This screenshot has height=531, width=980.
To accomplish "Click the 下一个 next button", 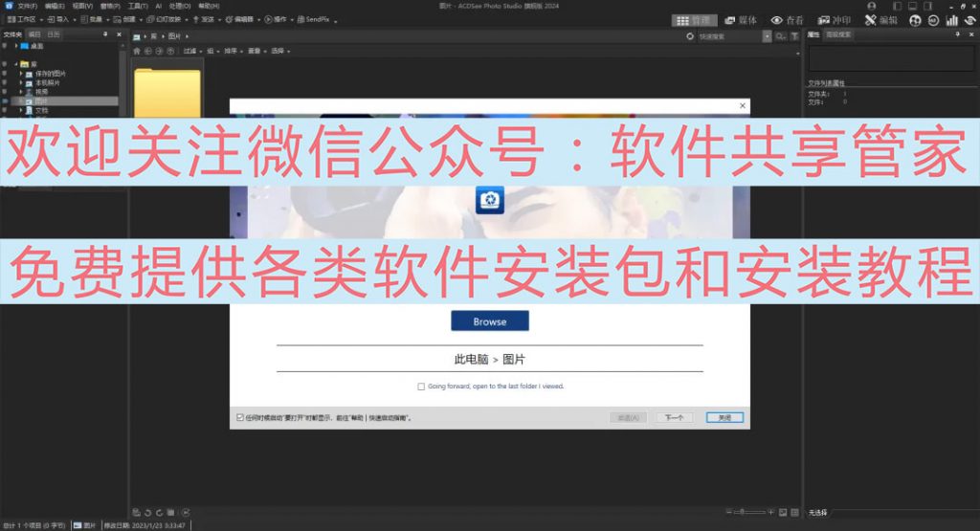I will point(675,417).
